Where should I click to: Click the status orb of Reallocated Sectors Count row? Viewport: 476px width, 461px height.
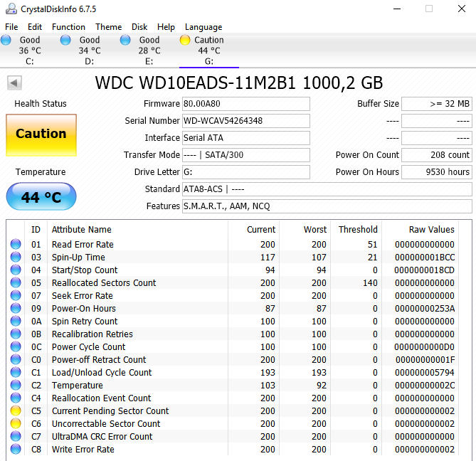[x=16, y=282]
